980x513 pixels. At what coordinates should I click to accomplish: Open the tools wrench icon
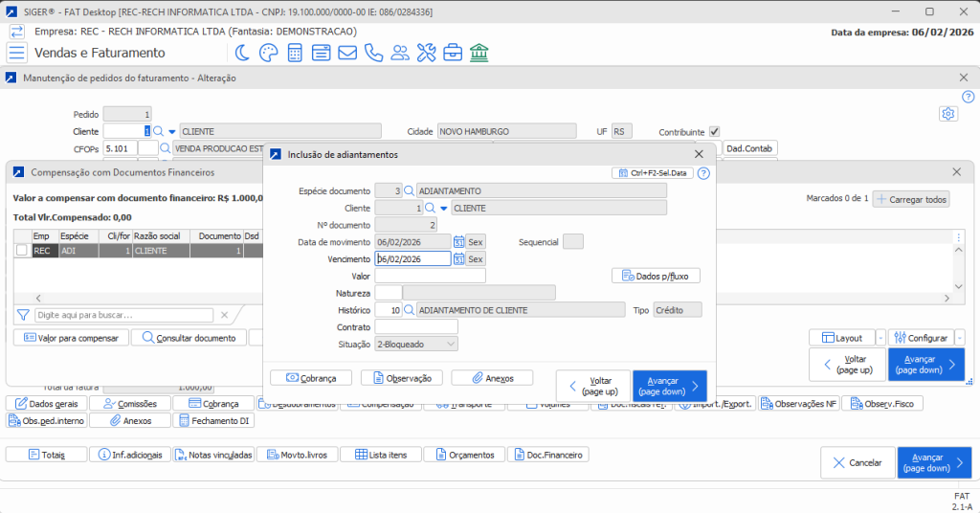click(426, 53)
